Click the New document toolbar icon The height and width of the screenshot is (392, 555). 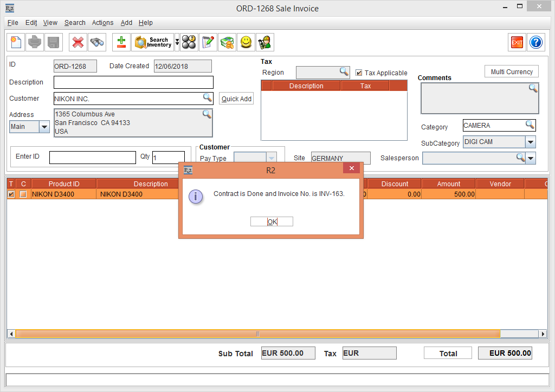tap(16, 42)
